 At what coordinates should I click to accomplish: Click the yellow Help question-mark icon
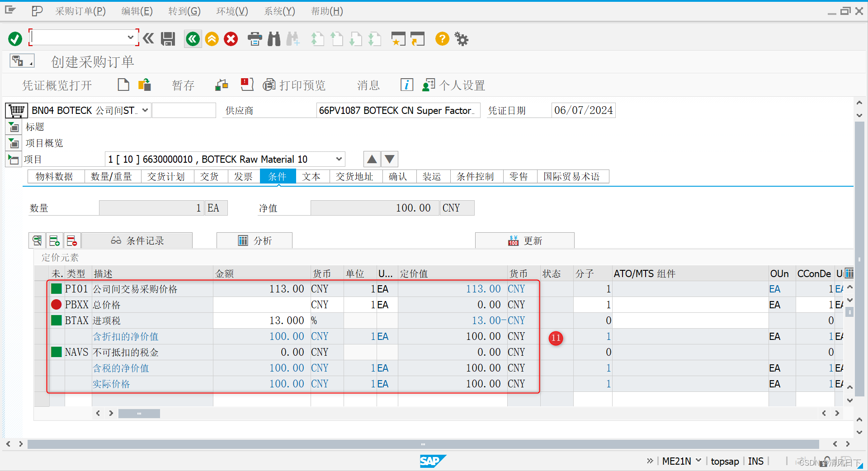pyautogui.click(x=442, y=39)
